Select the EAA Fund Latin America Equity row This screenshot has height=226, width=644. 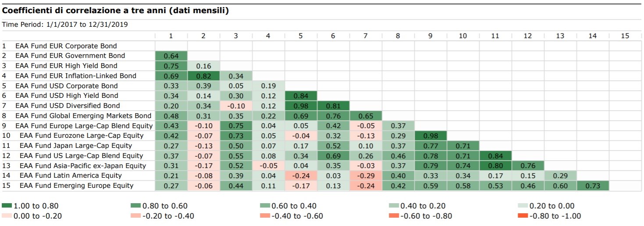[x=71, y=176]
